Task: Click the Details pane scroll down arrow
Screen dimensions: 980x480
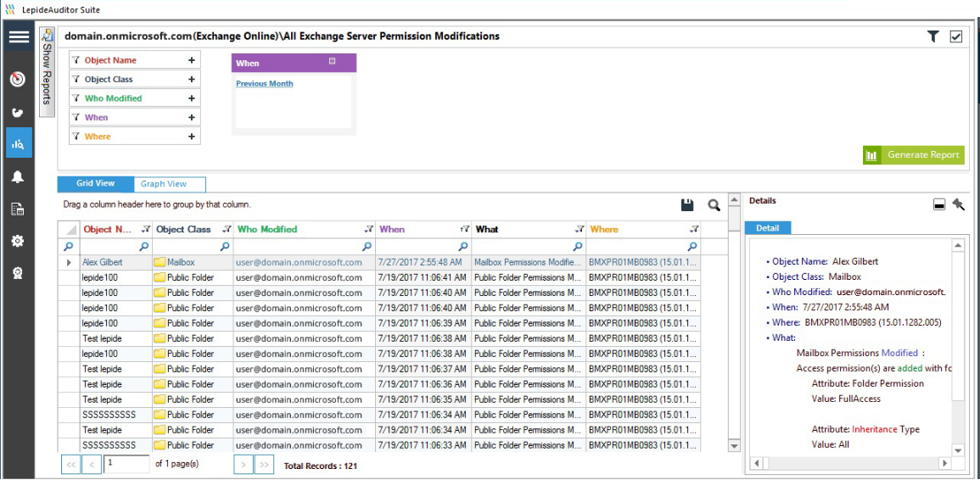Action: pyautogui.click(x=957, y=450)
